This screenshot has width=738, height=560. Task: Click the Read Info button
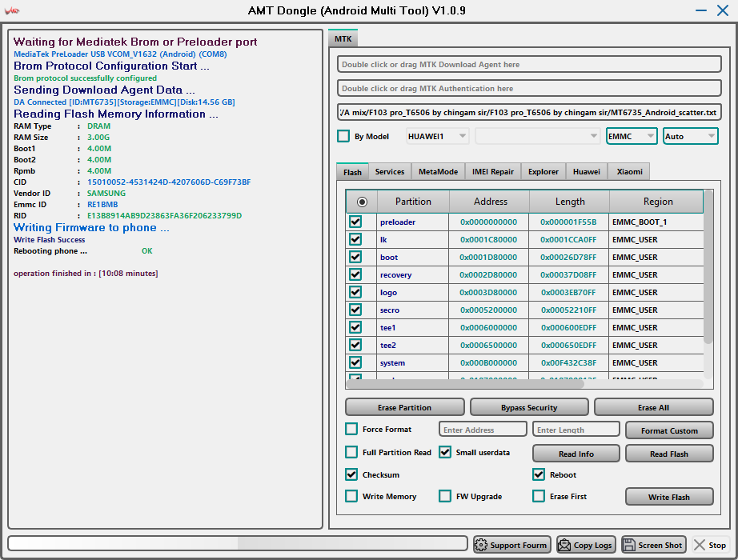[576, 454]
